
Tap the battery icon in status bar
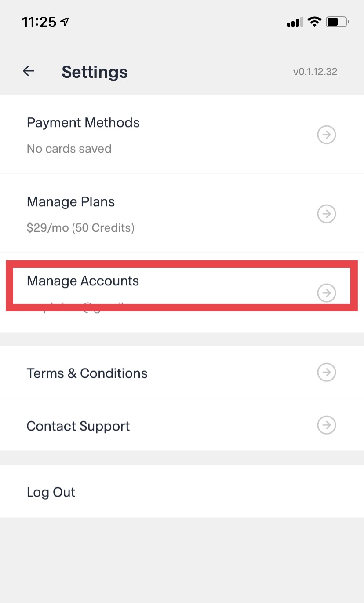337,22
